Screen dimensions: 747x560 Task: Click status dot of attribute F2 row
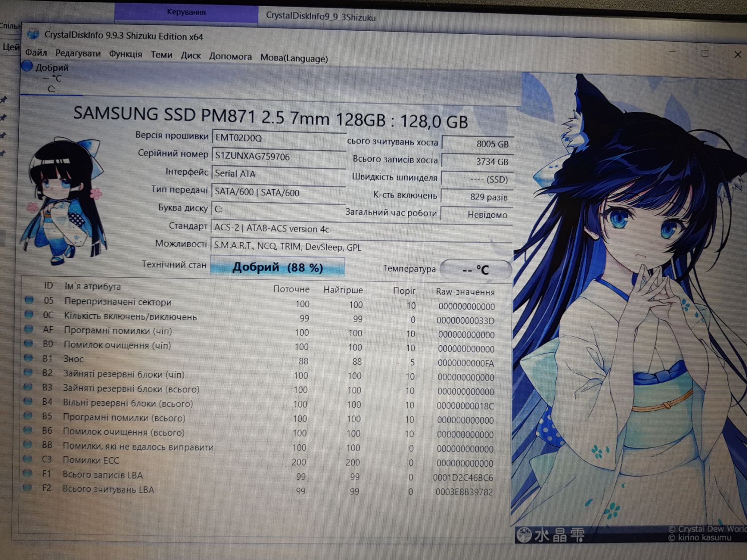coord(28,488)
